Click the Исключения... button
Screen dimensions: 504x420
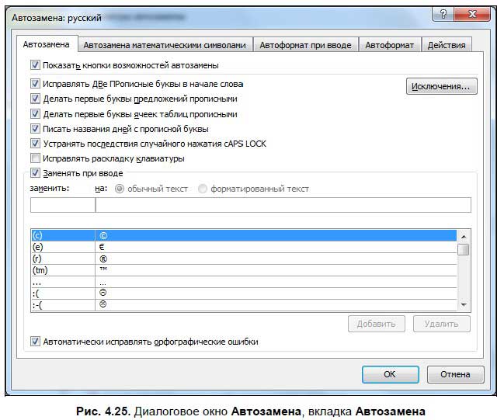coord(441,86)
